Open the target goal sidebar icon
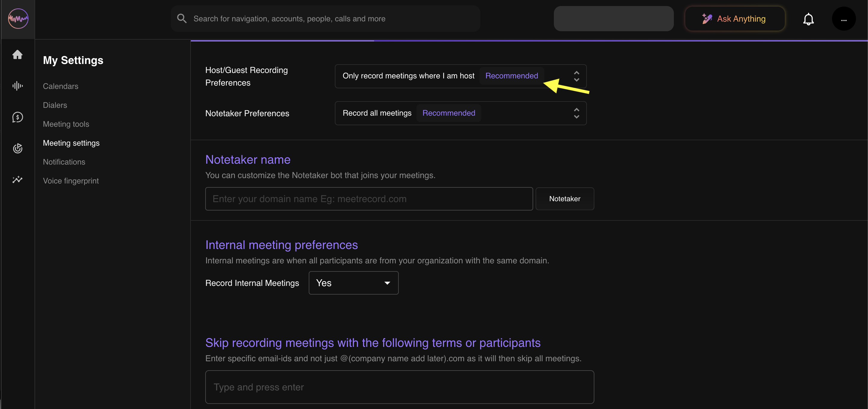The width and height of the screenshot is (868, 409). point(17,148)
